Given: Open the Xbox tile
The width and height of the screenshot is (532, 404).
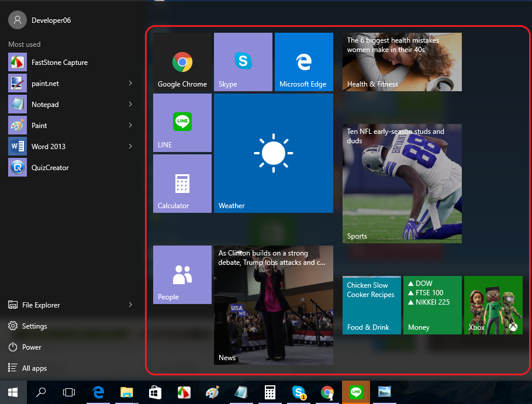Looking at the screenshot, I should point(493,305).
